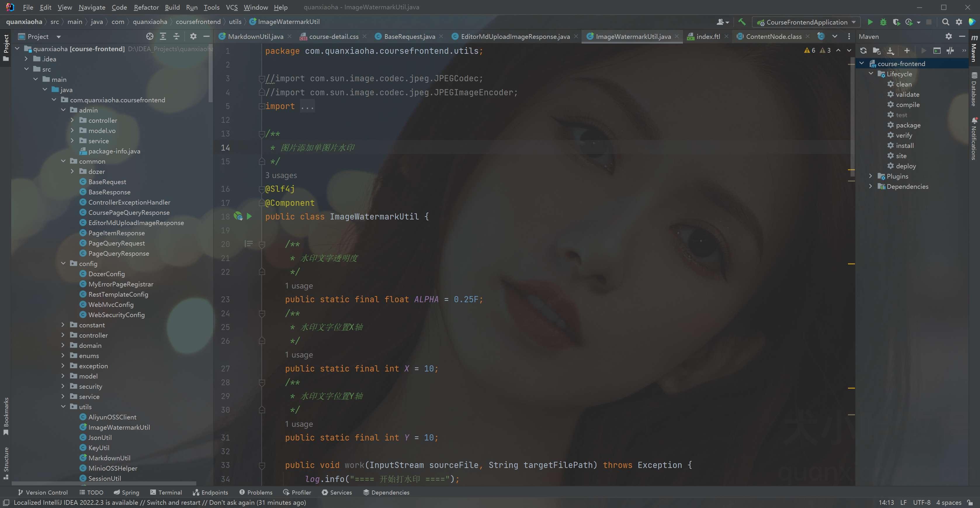Reload all Maven projects icon
The height and width of the screenshot is (508, 980).
[x=863, y=51]
